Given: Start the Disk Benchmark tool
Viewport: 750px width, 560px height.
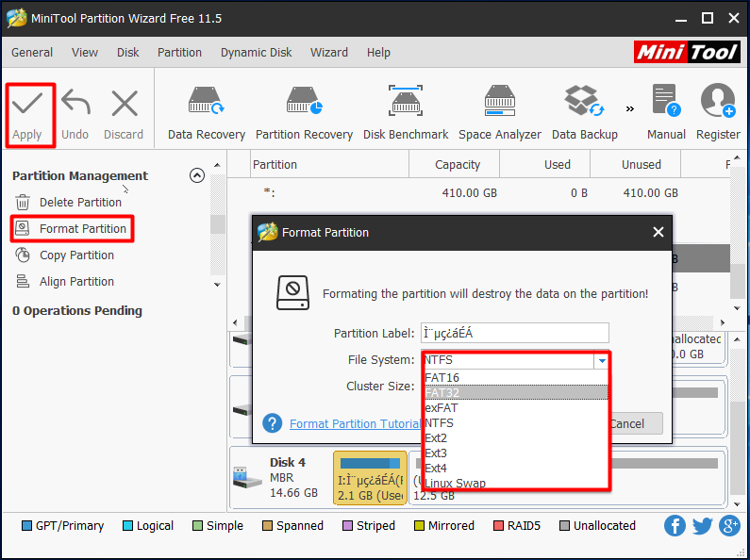Looking at the screenshot, I should click(x=406, y=114).
